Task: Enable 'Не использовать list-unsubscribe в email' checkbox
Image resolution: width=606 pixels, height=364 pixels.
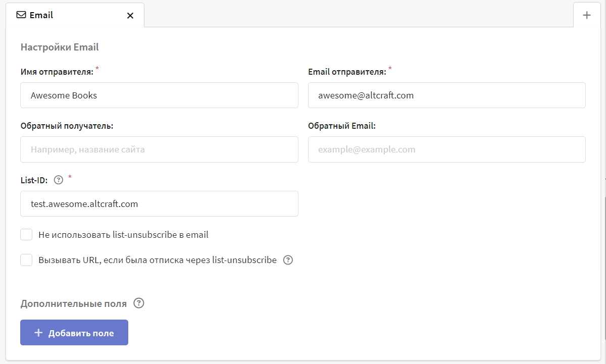Action: tap(26, 235)
